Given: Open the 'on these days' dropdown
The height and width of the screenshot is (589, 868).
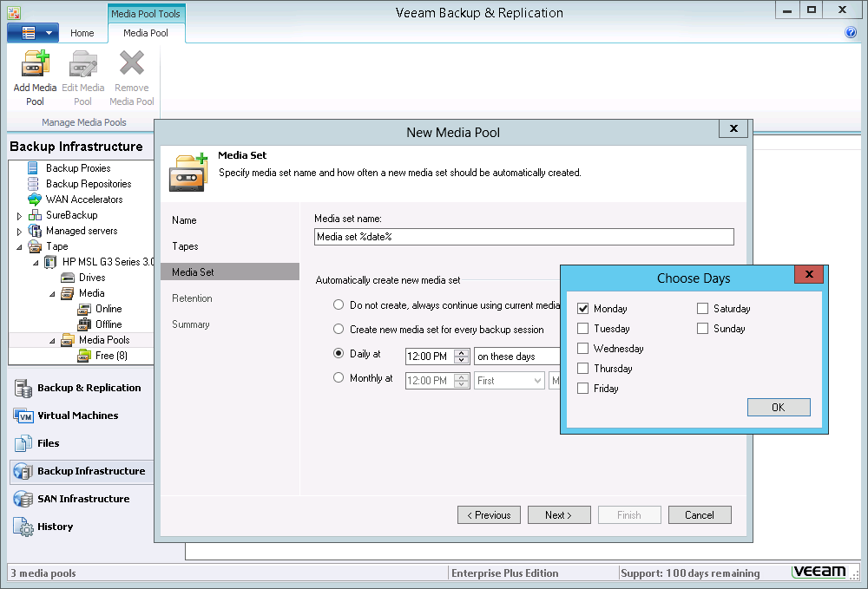Looking at the screenshot, I should coord(517,357).
